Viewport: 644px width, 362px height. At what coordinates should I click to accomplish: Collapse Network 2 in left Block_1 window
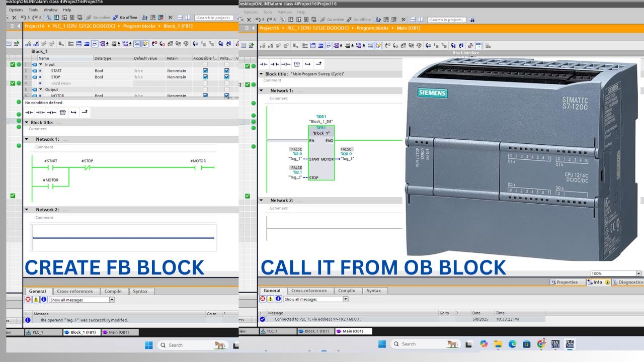click(27, 210)
